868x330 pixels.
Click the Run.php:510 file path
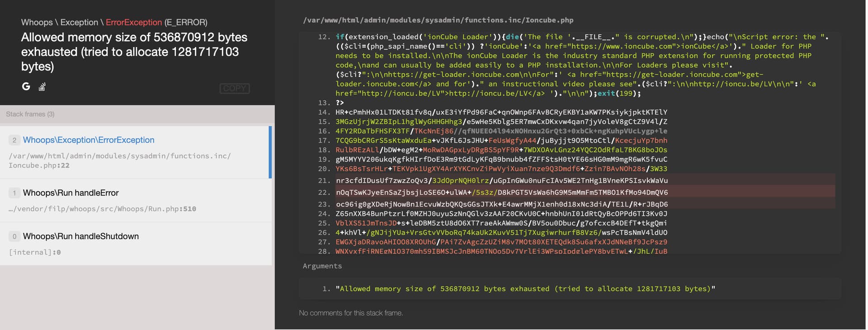[103, 209]
